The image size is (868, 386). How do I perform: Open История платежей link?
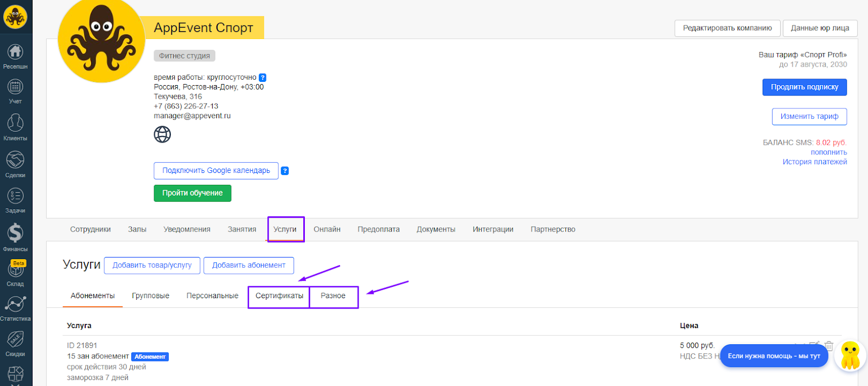pos(814,162)
